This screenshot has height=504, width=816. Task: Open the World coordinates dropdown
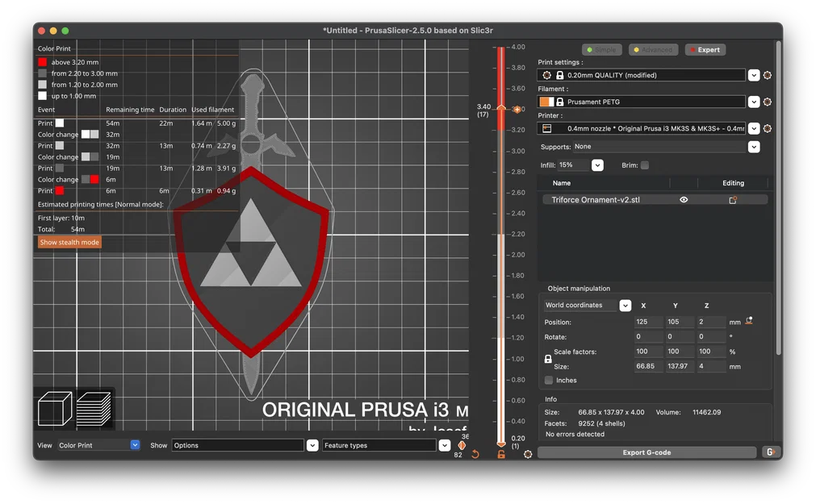[x=625, y=306]
